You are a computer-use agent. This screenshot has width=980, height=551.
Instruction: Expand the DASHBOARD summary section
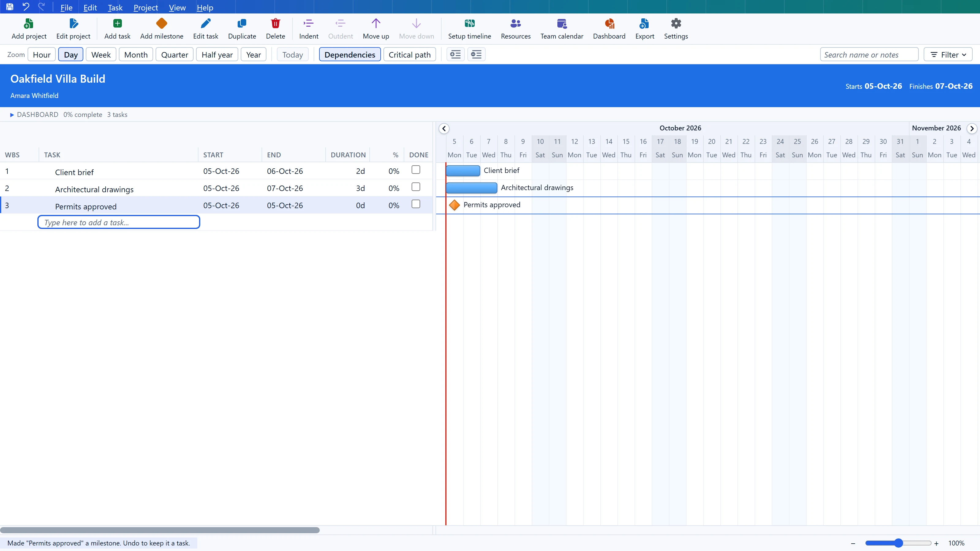[x=12, y=115]
